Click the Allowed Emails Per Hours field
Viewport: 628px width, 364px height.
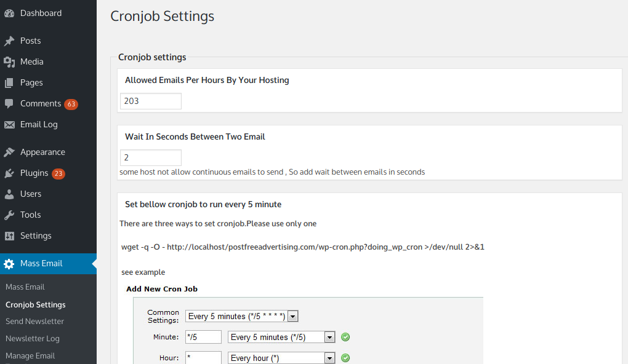pyautogui.click(x=151, y=101)
